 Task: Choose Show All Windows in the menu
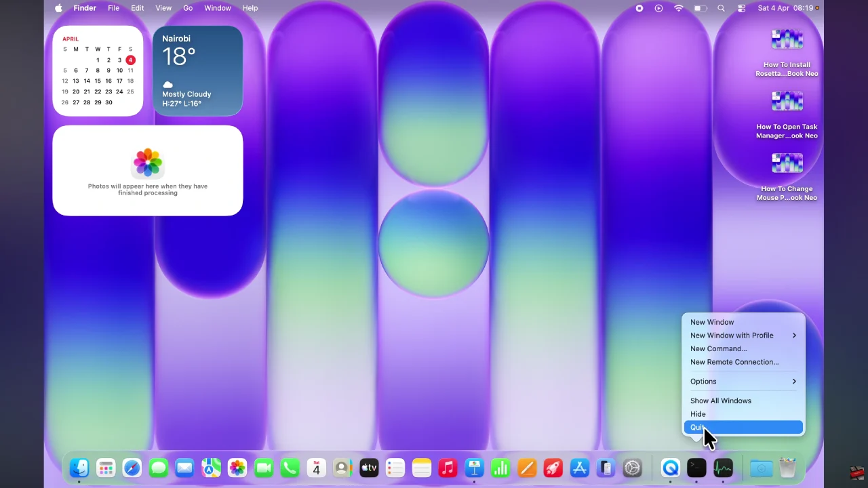pos(720,401)
